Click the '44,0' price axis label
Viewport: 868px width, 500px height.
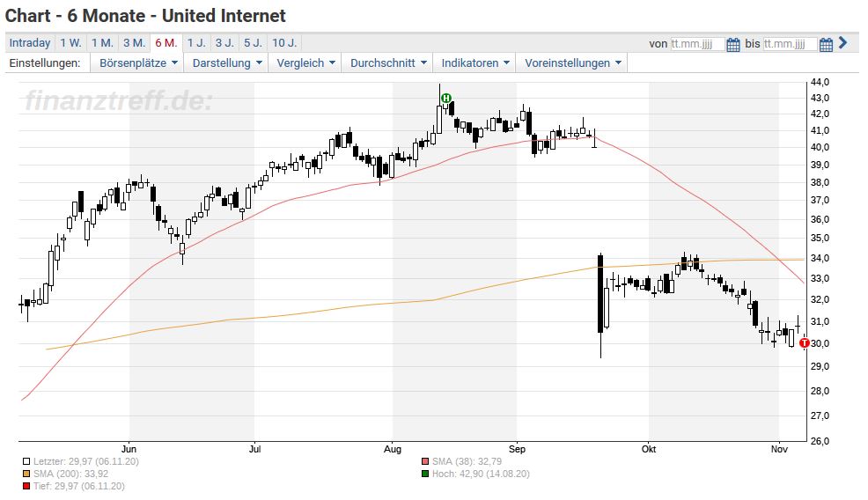(x=820, y=82)
